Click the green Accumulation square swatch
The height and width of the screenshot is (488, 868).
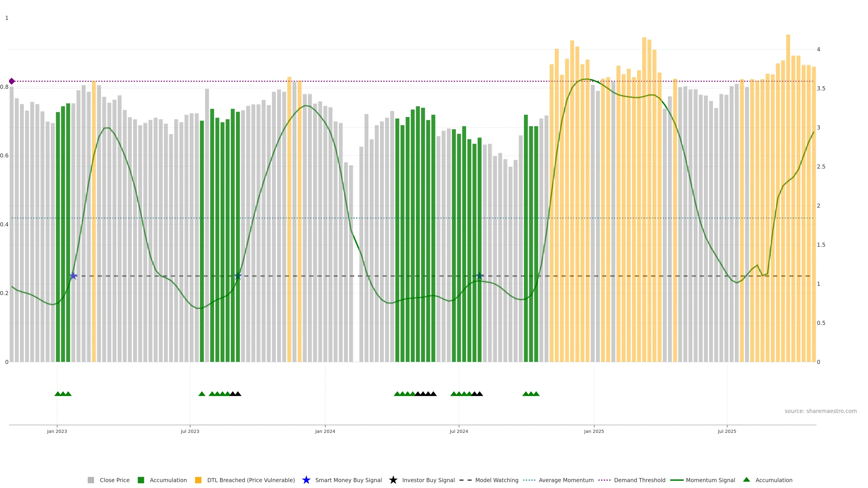[141, 480]
